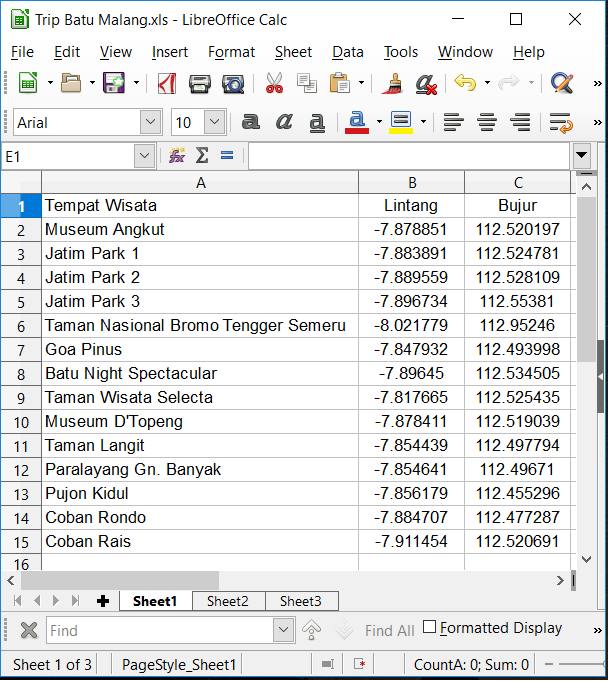
Task: Insert Sum function with sigma icon
Action: 202,155
